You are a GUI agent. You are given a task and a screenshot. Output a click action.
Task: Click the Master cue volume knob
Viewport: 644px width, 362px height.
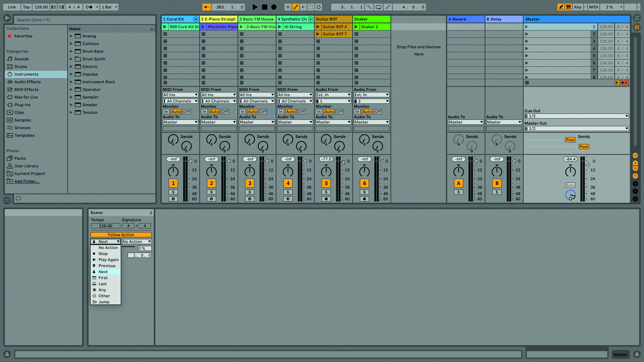click(x=570, y=195)
